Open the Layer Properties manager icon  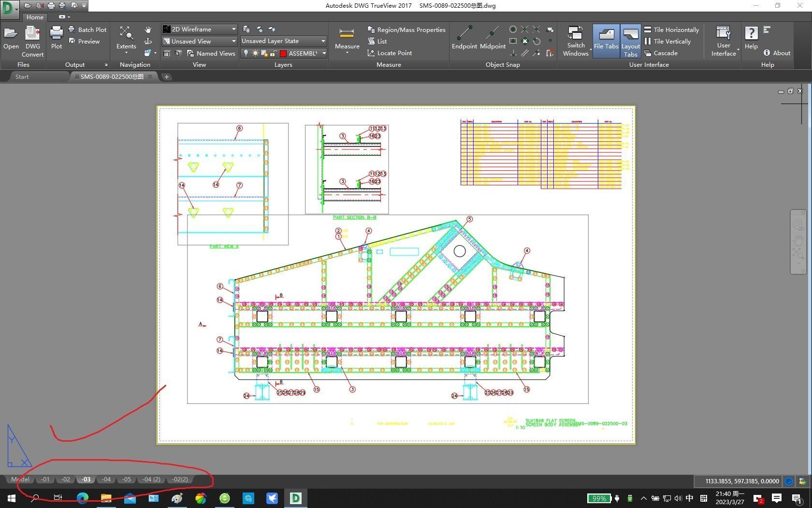coord(246,30)
